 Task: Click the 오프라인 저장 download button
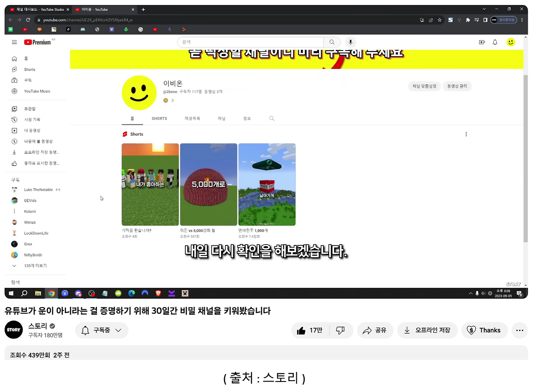tap(427, 330)
